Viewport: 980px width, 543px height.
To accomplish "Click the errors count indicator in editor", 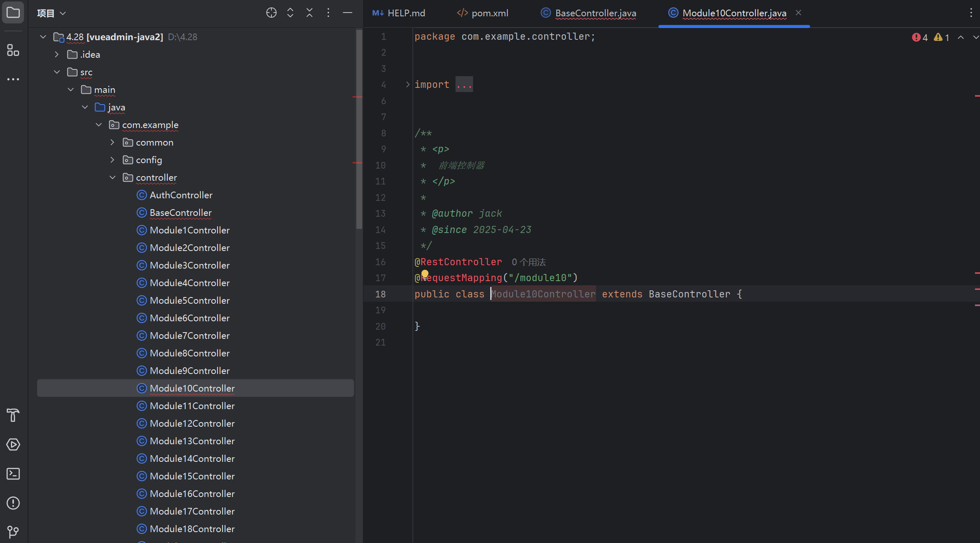I will coord(920,37).
